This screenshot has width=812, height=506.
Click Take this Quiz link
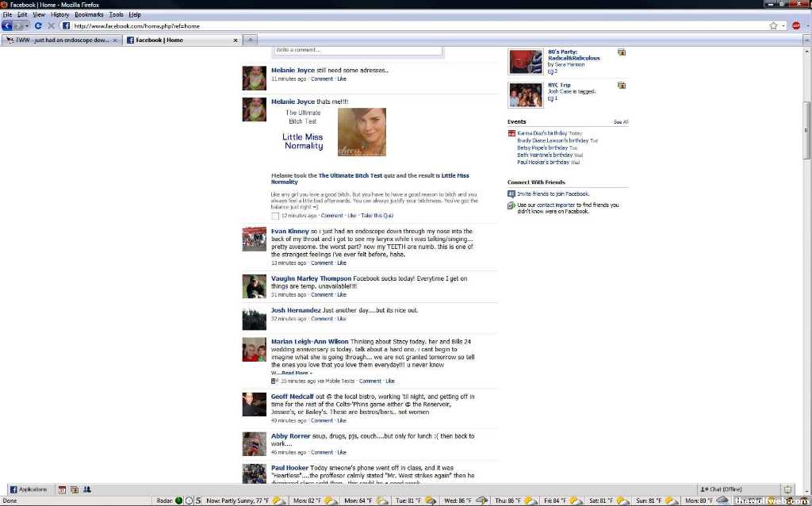(x=377, y=216)
